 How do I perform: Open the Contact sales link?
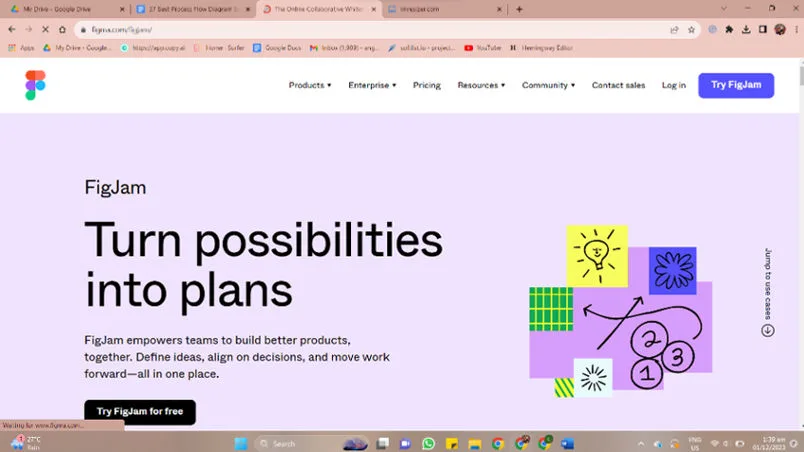(618, 85)
